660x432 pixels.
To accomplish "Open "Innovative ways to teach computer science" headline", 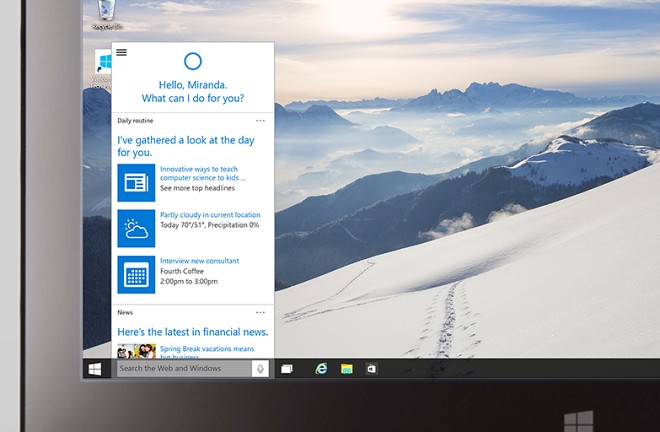I will (198, 173).
